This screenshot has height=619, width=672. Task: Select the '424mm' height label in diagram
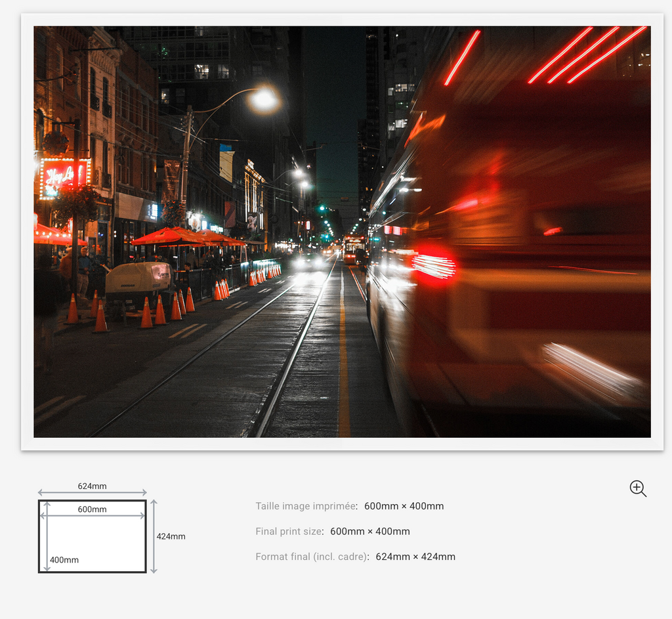tap(171, 536)
